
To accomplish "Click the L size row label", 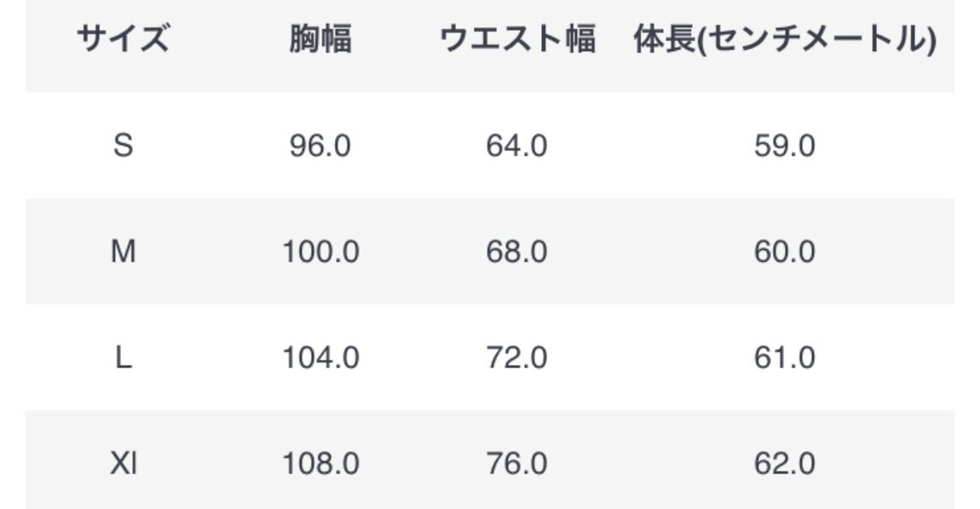I will 124,357.
